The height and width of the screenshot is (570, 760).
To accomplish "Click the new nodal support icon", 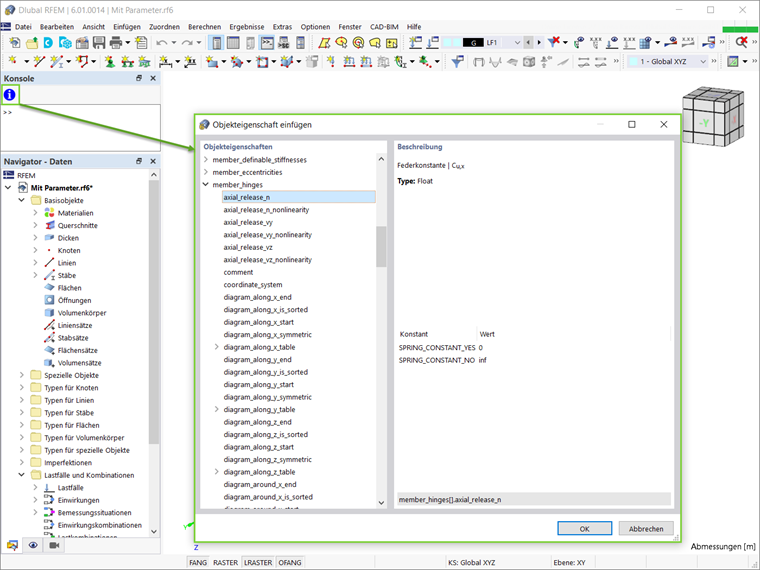I will [x=111, y=62].
